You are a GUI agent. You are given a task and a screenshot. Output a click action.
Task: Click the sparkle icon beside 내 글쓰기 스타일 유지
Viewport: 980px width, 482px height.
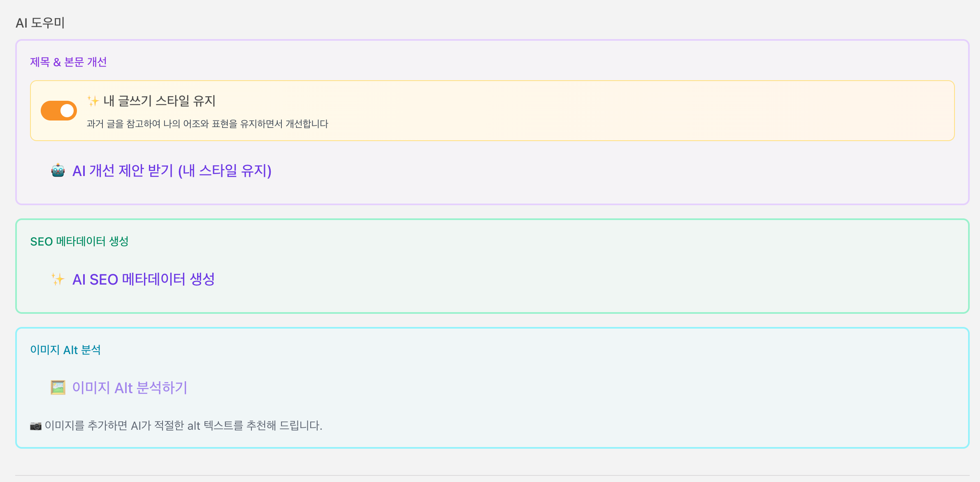pyautogui.click(x=93, y=101)
